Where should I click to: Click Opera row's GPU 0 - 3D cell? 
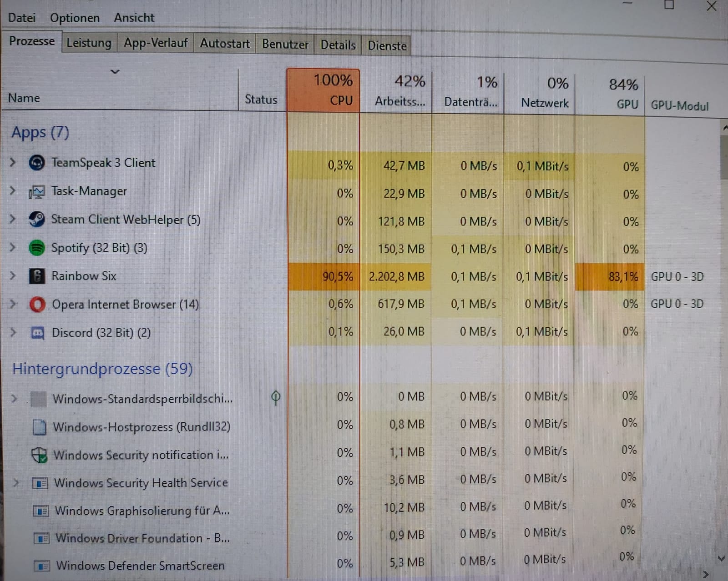tap(677, 304)
